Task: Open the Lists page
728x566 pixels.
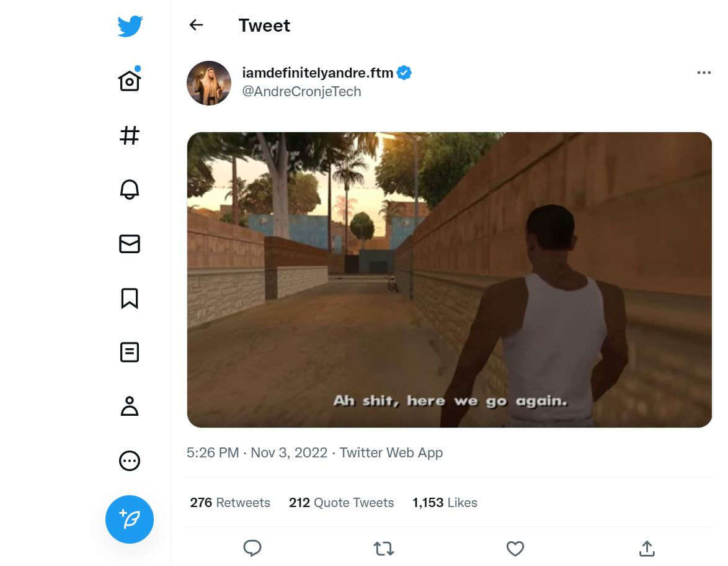Action: click(x=130, y=353)
